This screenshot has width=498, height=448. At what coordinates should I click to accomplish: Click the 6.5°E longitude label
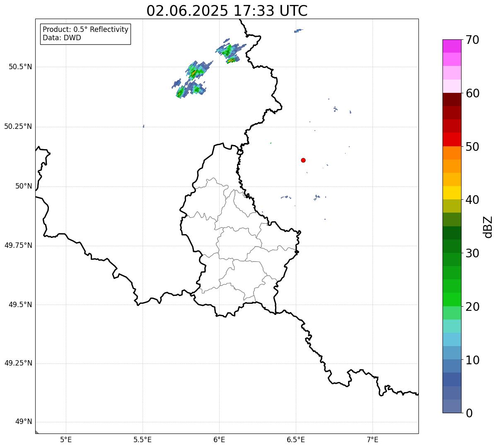tap(296, 440)
